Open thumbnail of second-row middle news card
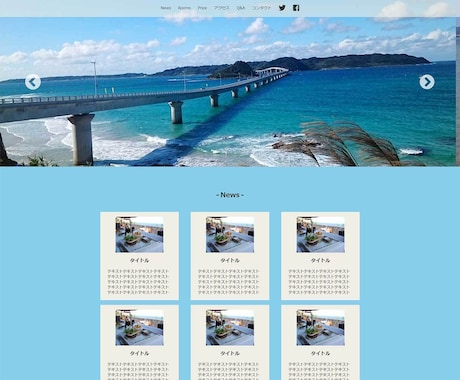 (230, 328)
